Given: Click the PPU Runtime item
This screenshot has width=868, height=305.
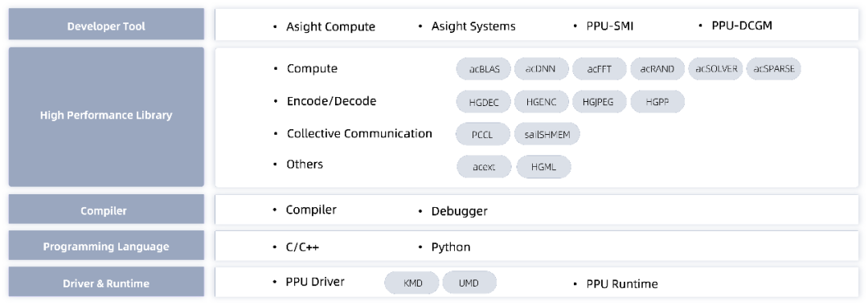Looking at the screenshot, I should pyautogui.click(x=622, y=284).
